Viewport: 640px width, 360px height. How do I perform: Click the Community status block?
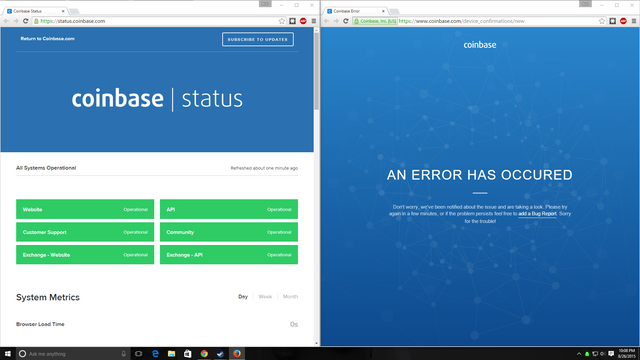point(229,232)
